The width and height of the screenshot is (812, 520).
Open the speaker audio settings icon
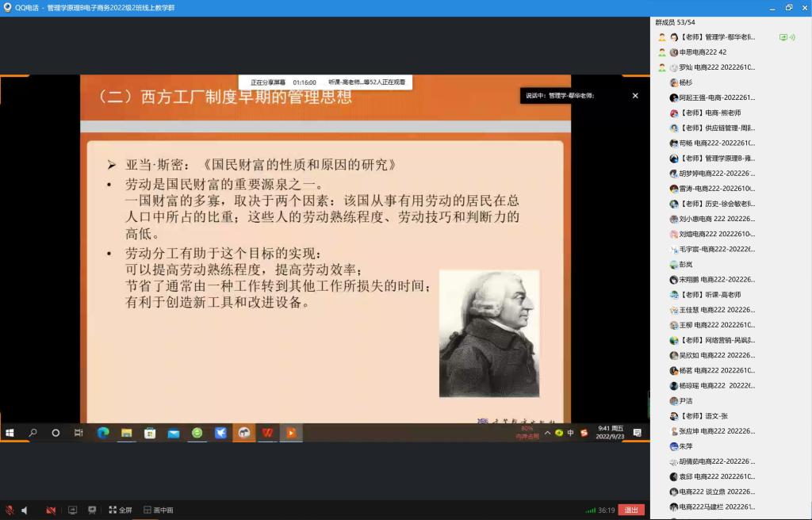tap(24, 510)
